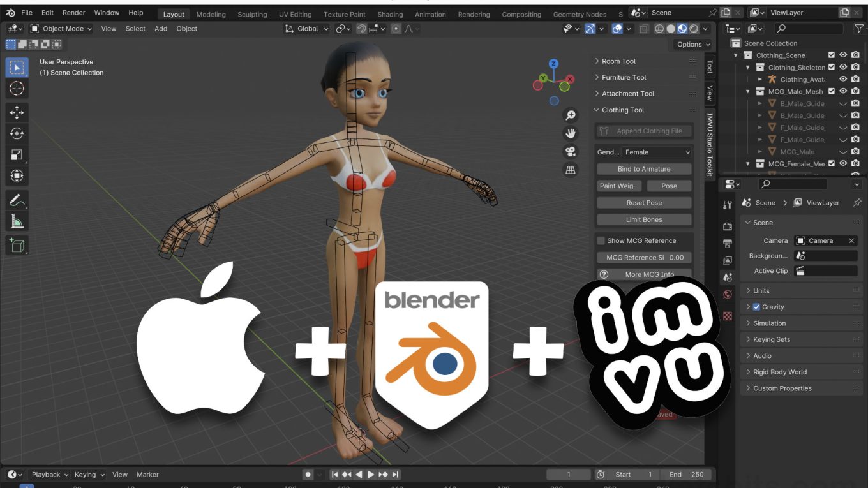This screenshot has width=868, height=488.
Task: Switch to rendered viewport shading
Action: (693, 29)
